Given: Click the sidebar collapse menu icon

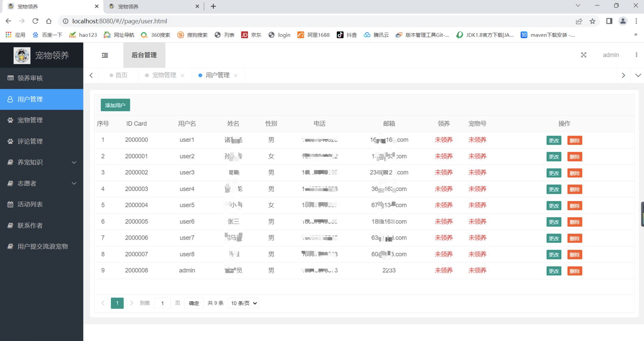Looking at the screenshot, I should point(105,55).
